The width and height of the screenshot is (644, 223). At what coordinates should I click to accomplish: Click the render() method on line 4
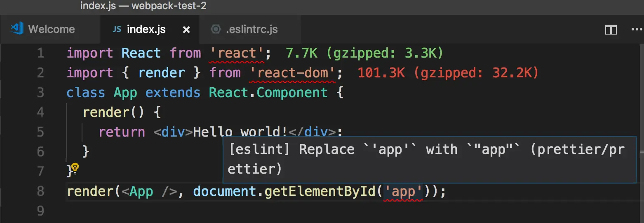pyautogui.click(x=113, y=112)
